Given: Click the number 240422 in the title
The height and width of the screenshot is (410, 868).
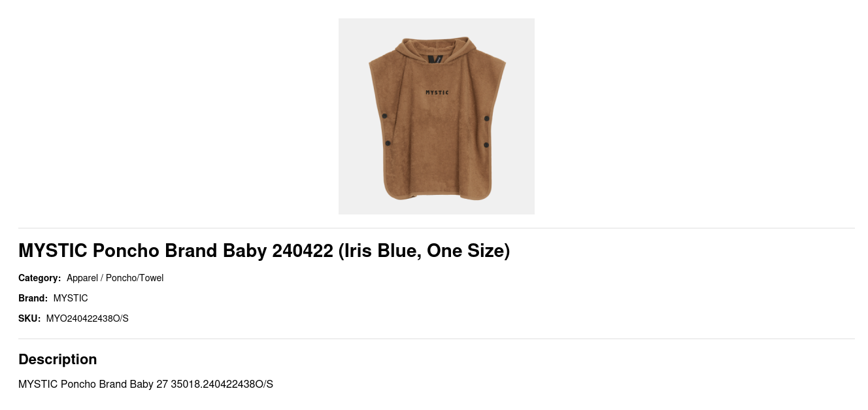Looking at the screenshot, I should click(x=303, y=250).
